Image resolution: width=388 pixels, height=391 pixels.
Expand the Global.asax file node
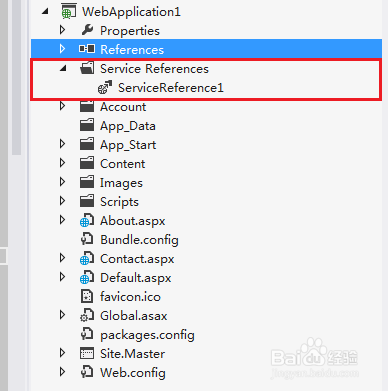[62, 315]
